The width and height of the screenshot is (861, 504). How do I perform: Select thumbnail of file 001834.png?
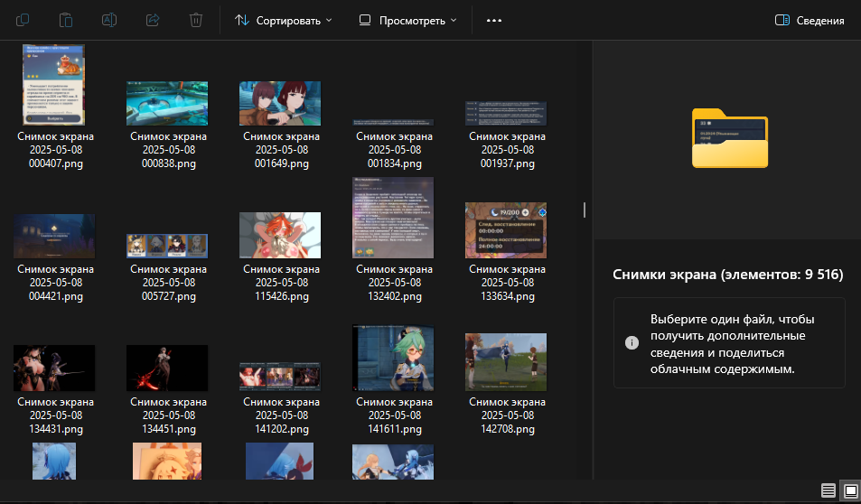click(x=393, y=123)
